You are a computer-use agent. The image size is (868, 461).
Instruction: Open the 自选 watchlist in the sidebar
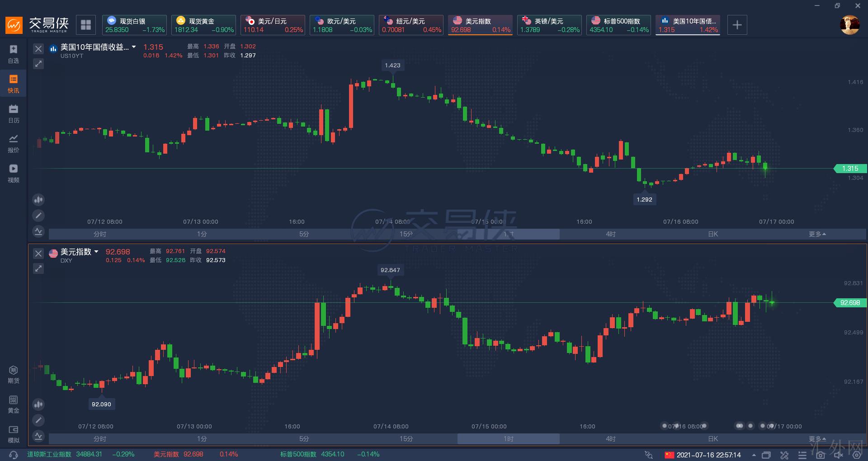[x=14, y=54]
